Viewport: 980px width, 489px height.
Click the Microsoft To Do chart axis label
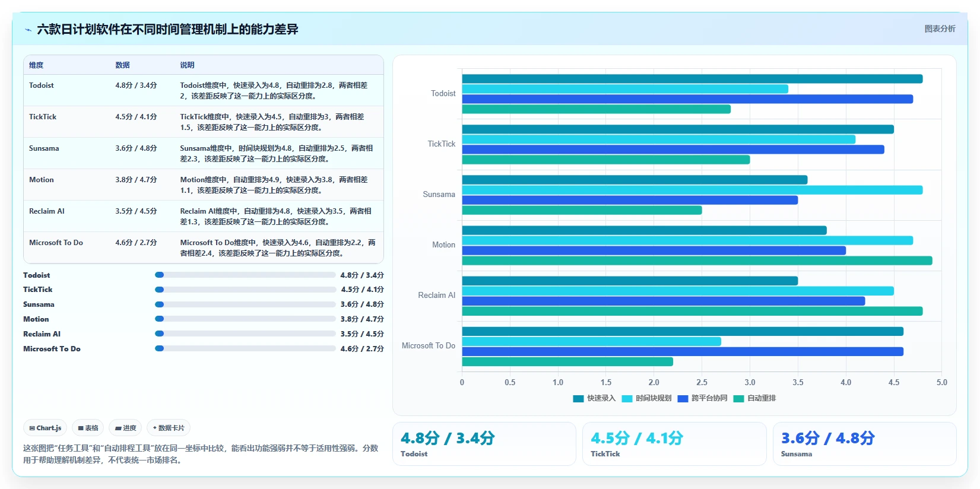click(x=428, y=346)
